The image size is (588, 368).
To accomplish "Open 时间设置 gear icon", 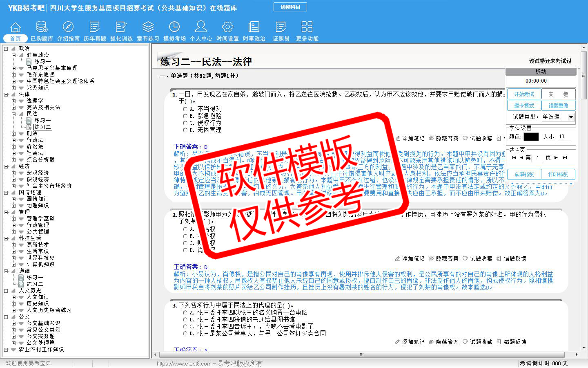I will (x=227, y=27).
